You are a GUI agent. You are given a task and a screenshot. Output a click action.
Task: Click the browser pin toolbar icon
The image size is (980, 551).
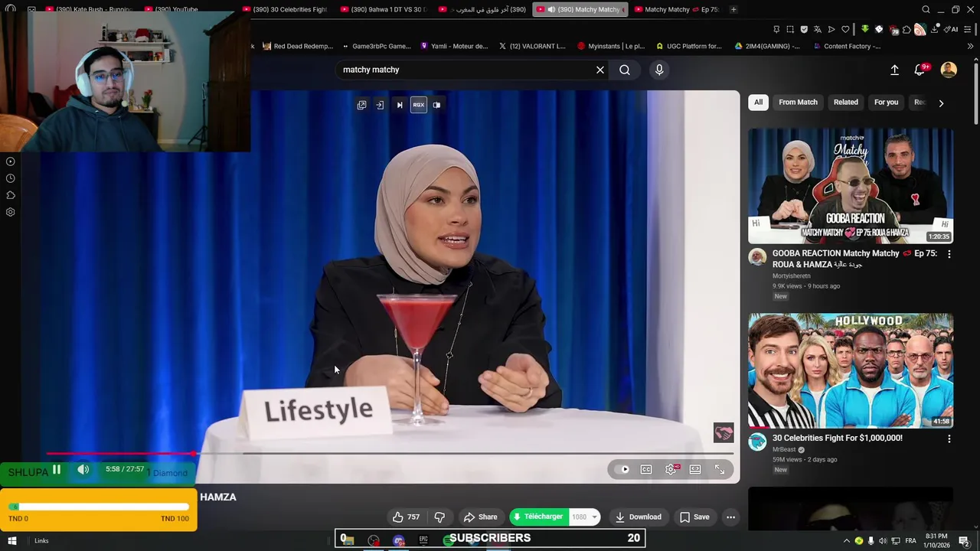coord(776,29)
